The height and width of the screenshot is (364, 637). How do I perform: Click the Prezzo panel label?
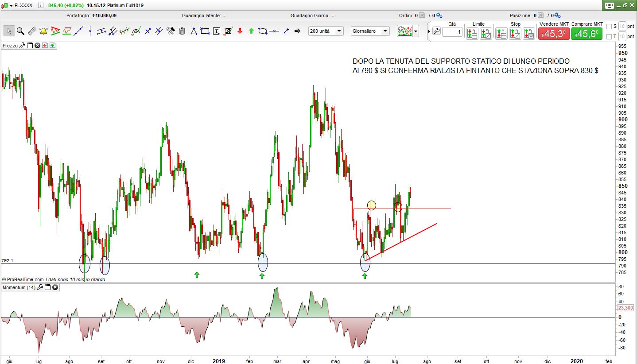click(x=10, y=45)
